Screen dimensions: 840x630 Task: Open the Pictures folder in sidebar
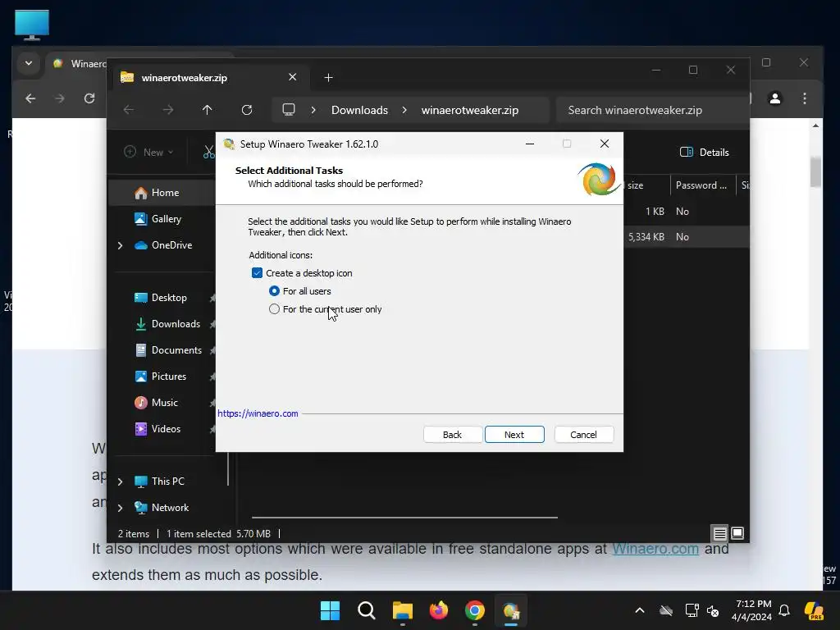(x=169, y=376)
